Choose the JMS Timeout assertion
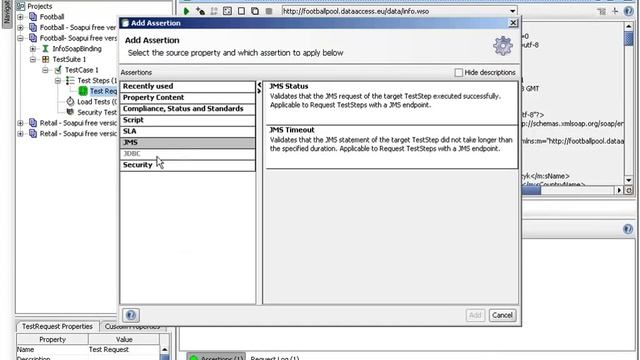 pyautogui.click(x=391, y=147)
